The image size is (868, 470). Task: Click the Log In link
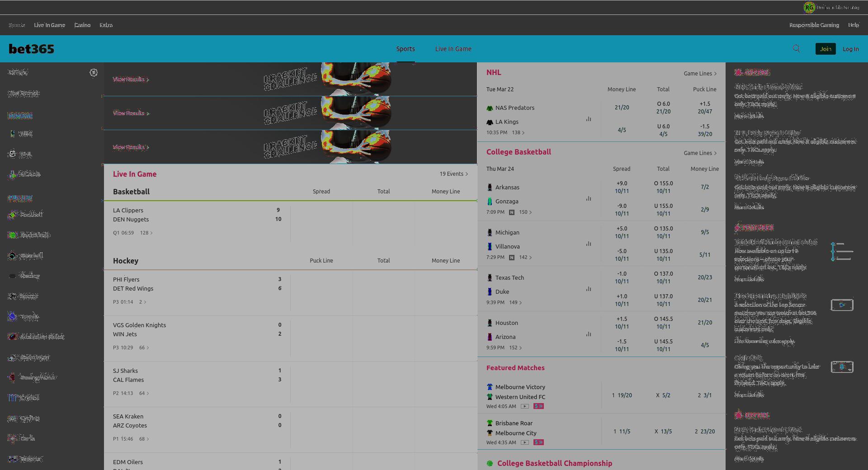[851, 49]
